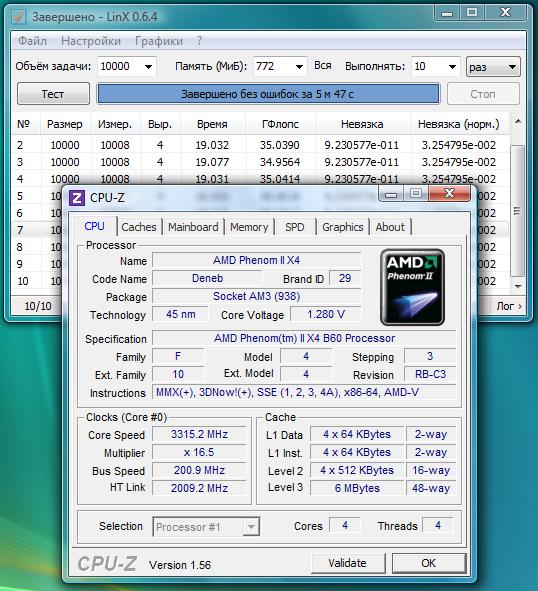Click the CPU-Z purple Z title icon

point(77,198)
